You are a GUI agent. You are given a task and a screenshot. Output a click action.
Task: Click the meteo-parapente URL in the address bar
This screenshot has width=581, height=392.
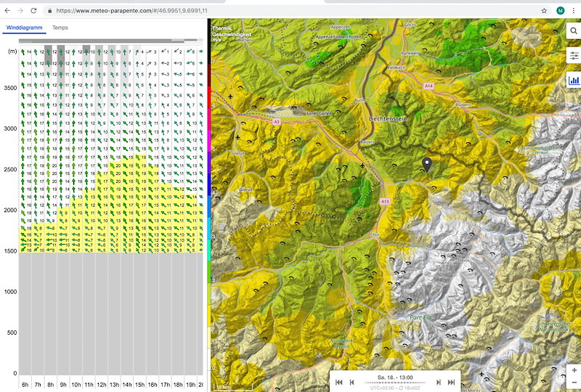131,11
